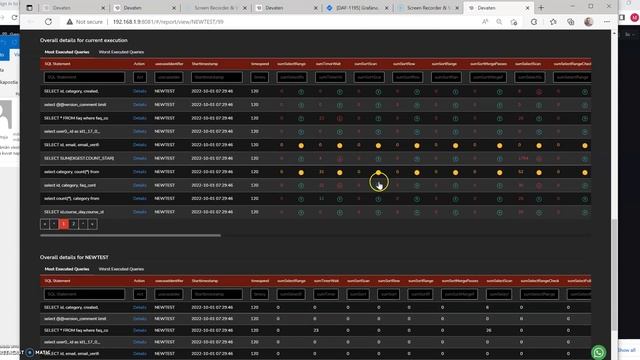The image size is (640, 360).
Task: Click yellow sumSortRows indicator in 'select category, count(*)' row
Action: (417, 173)
